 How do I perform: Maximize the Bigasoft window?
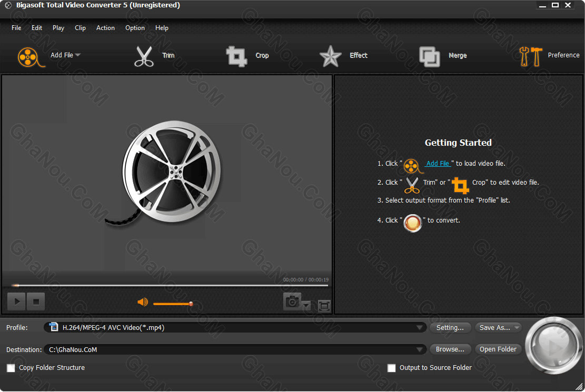555,5
